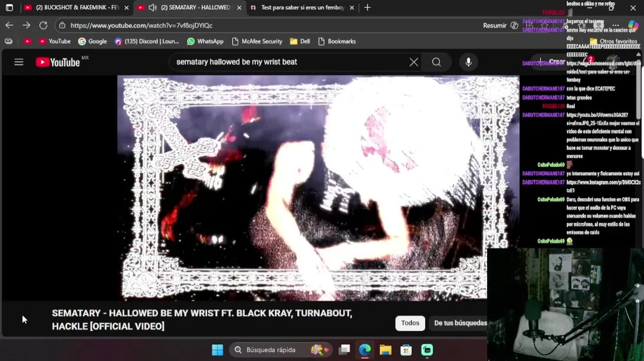The width and height of the screenshot is (644, 361).
Task: Open Microsoft Store from the taskbar
Action: click(x=406, y=350)
